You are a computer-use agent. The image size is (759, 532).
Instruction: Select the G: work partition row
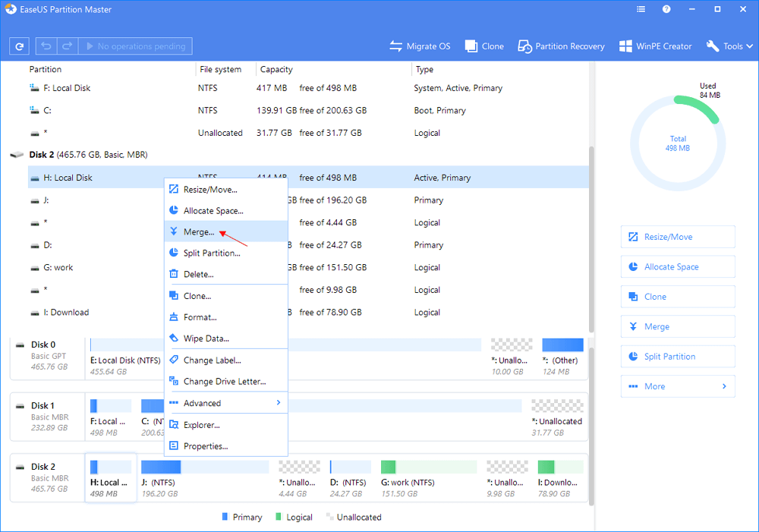pos(308,267)
